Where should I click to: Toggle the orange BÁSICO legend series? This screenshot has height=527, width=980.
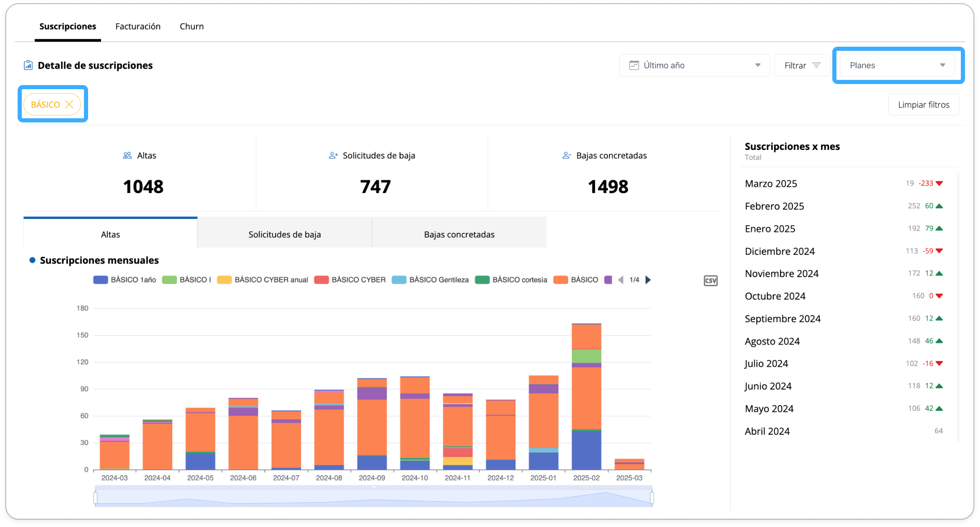(576, 280)
